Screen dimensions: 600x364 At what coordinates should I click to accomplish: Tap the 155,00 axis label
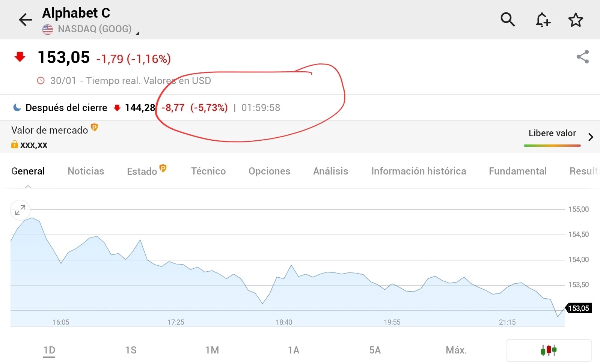pos(579,209)
